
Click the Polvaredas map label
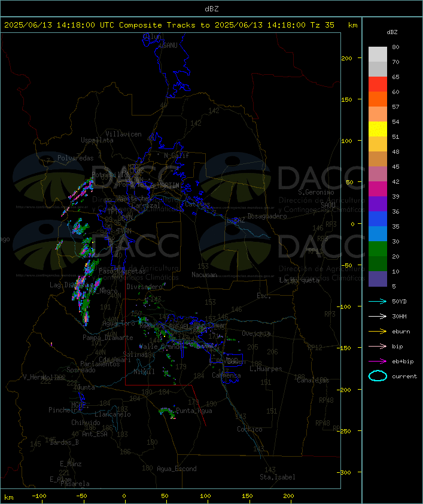pos(75,158)
